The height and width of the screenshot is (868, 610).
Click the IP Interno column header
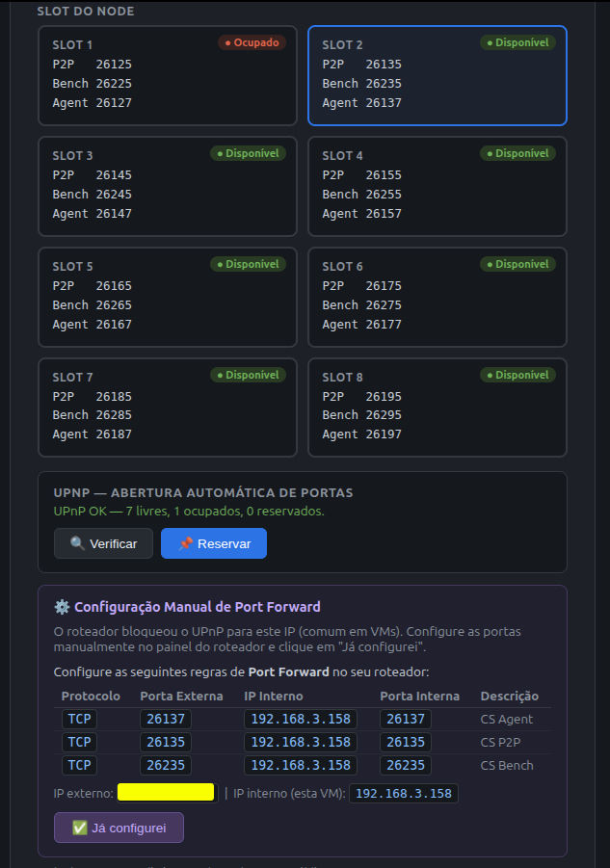[x=274, y=696]
